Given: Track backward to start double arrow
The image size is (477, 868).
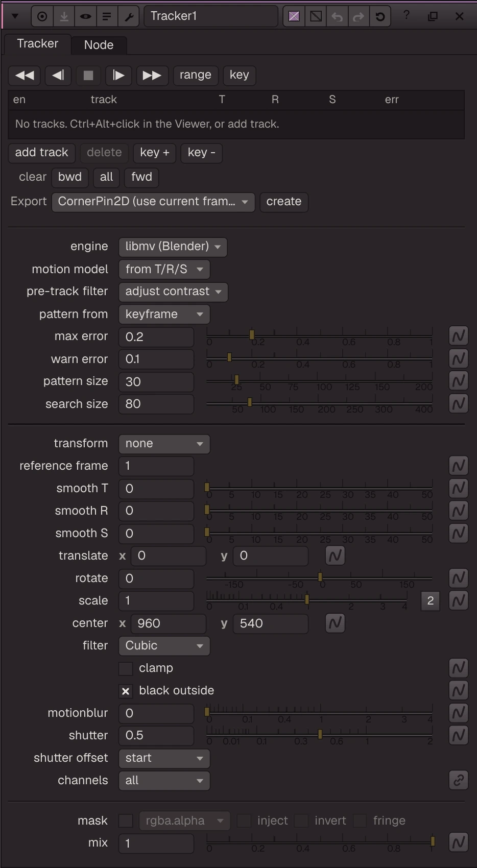Looking at the screenshot, I should tap(25, 76).
